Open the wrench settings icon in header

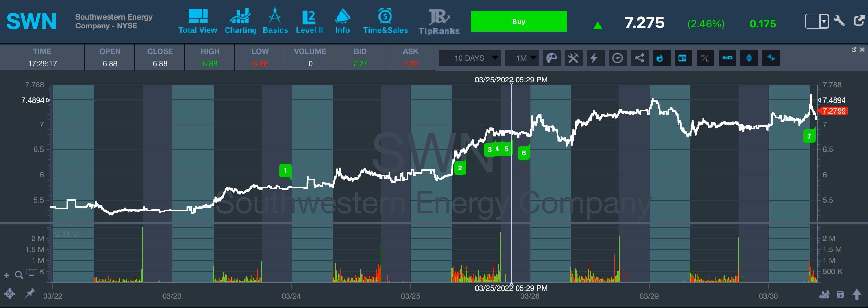839,21
